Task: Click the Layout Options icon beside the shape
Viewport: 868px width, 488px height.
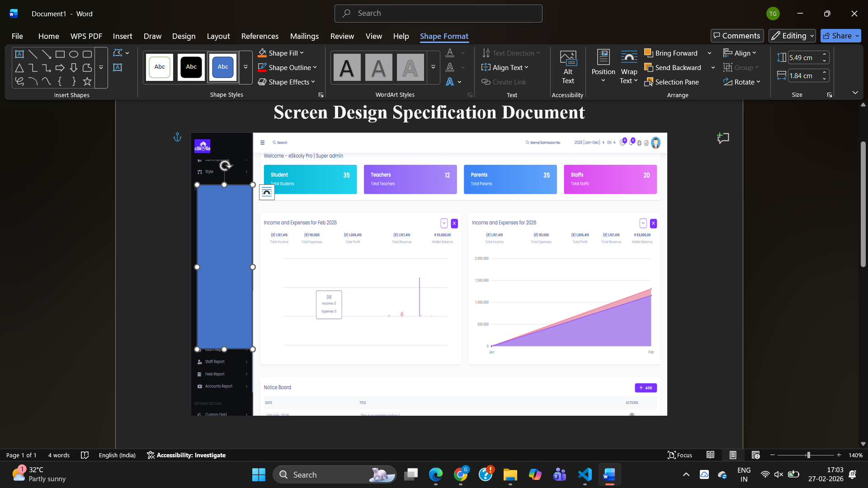Action: coord(267,192)
